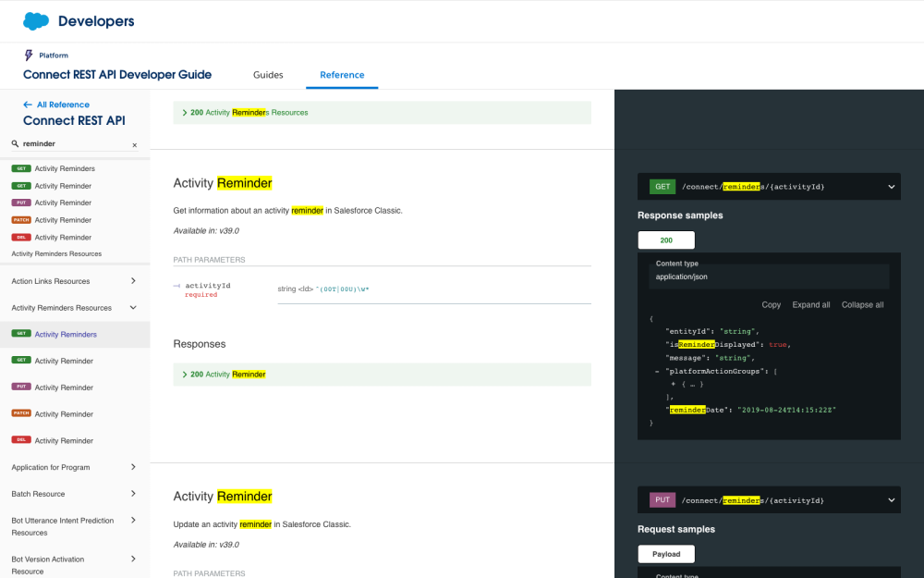
Task: Expand PUT /connect/reminders/{activityId} endpoint dropdown
Action: point(891,500)
